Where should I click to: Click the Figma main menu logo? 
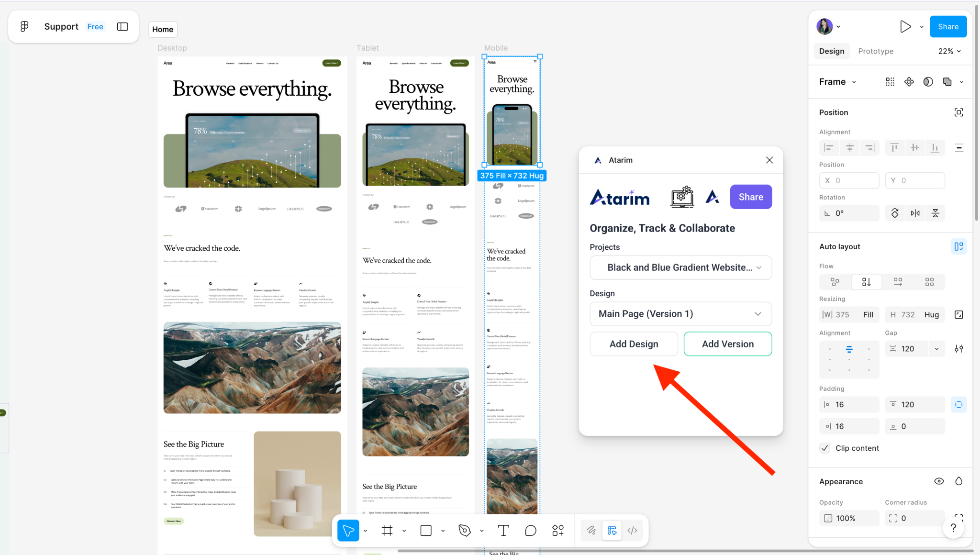(x=24, y=26)
